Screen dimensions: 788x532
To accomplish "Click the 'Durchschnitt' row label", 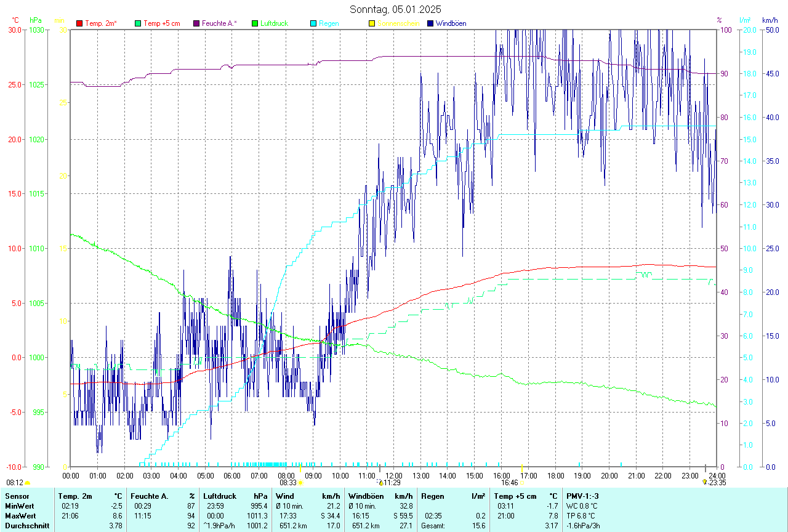I will point(27,526).
